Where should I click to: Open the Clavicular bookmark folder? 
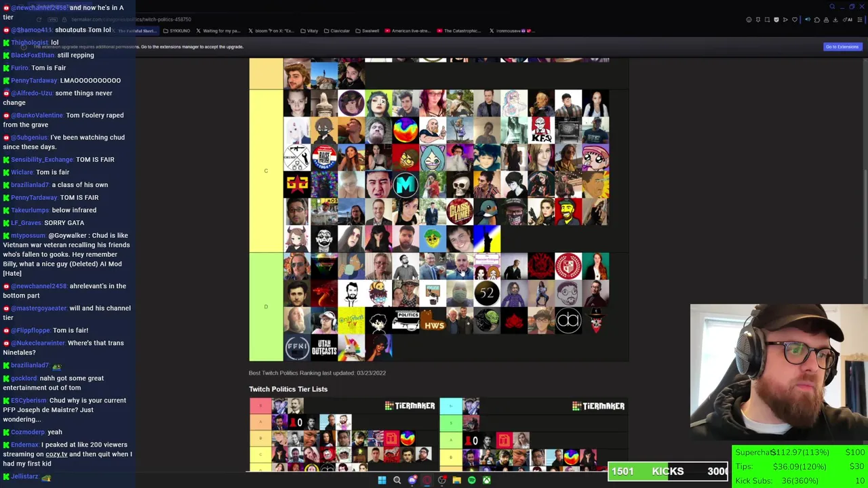click(336, 30)
